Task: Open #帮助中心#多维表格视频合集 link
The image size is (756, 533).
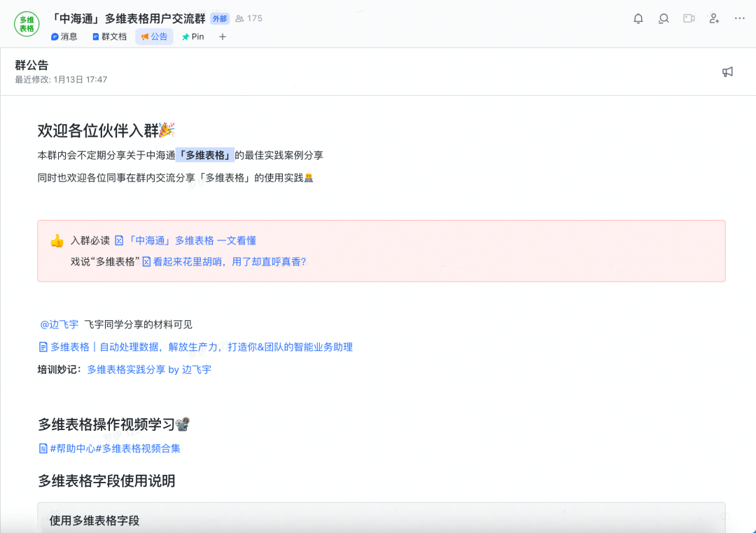Action: point(109,448)
